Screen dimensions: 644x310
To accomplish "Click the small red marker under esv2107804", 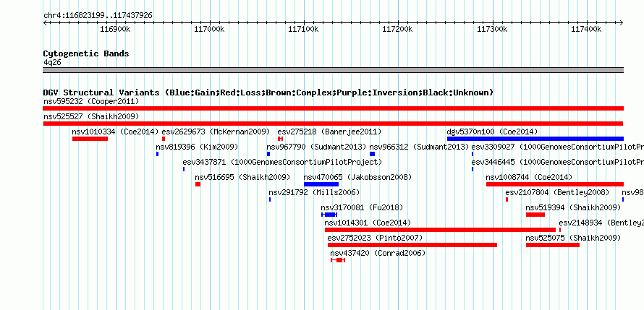I will coord(507,199).
